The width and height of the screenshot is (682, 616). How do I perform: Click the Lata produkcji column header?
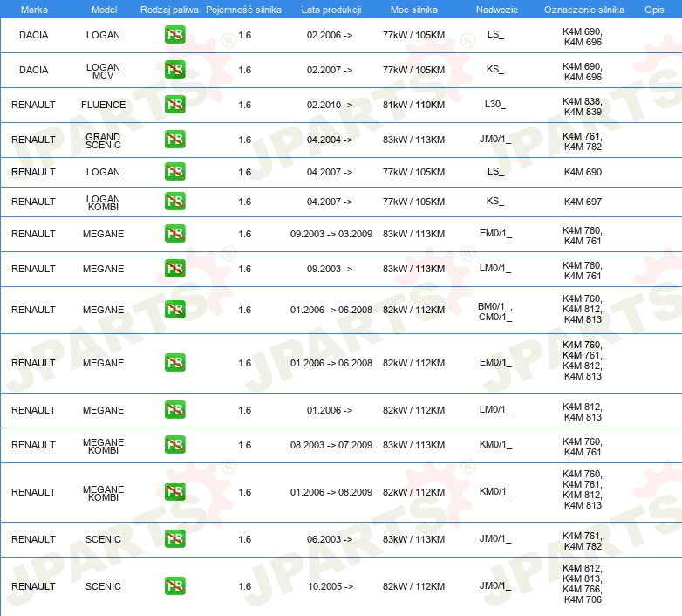point(331,10)
